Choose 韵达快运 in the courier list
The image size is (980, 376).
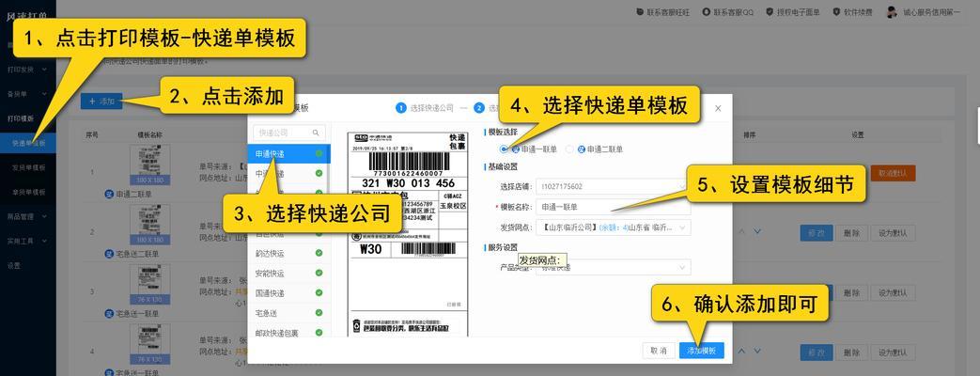pos(289,254)
